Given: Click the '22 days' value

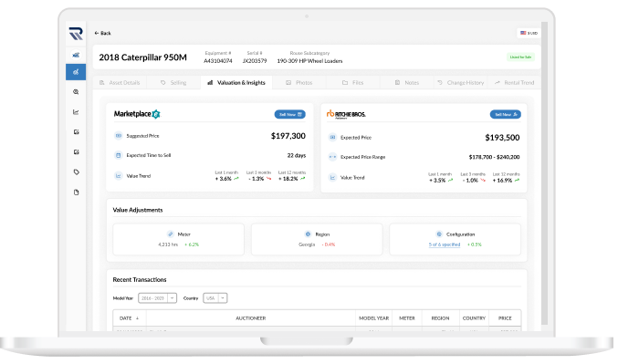Looking at the screenshot, I should (x=297, y=155).
